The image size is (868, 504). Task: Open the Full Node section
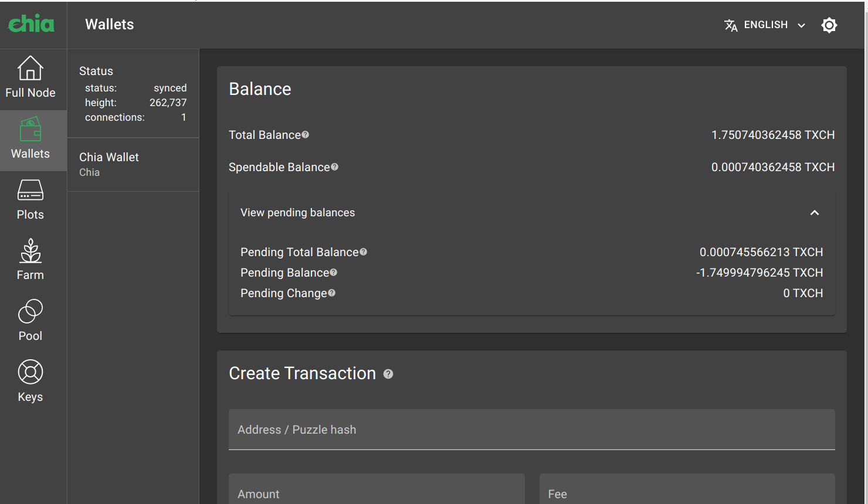point(30,77)
